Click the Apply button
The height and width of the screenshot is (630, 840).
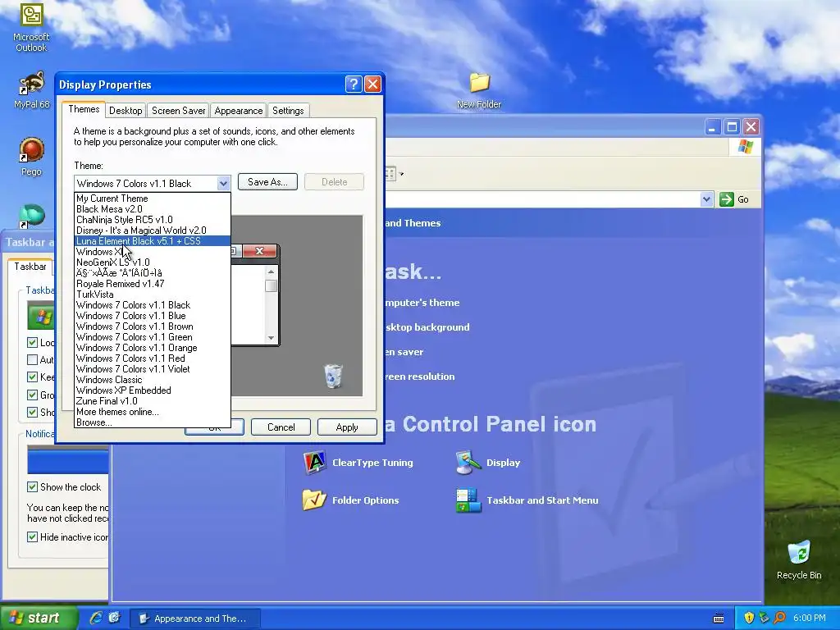click(347, 427)
